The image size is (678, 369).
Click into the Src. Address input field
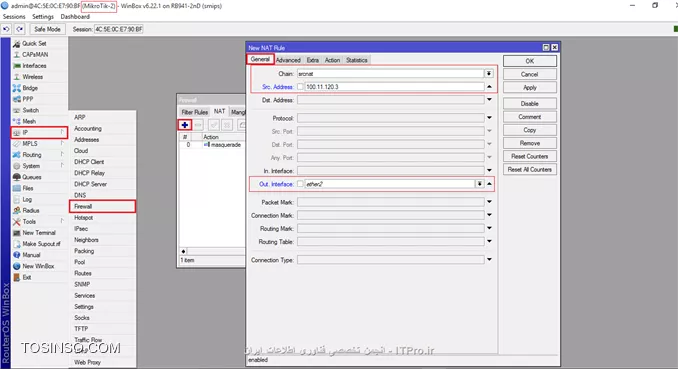tap(394, 87)
